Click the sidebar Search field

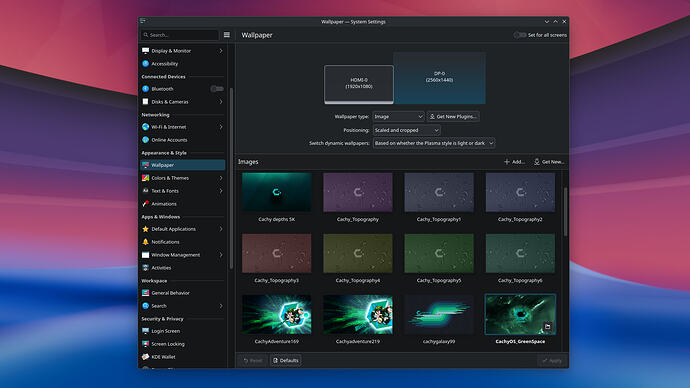tap(180, 35)
